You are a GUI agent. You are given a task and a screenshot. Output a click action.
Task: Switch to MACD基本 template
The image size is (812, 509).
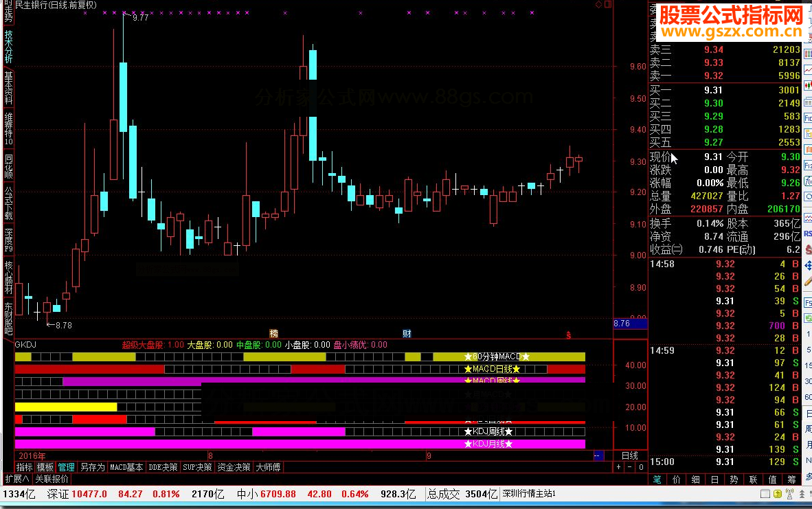click(x=126, y=467)
